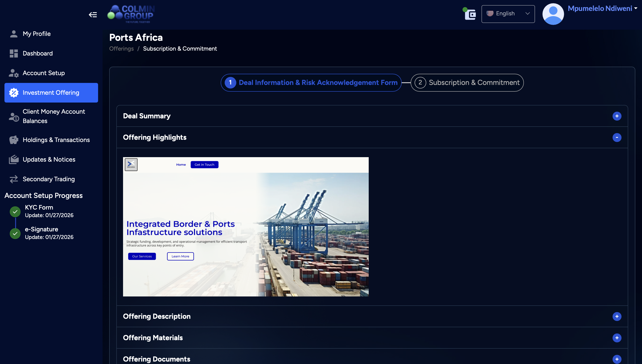Select step 1 Deal Information & Risk Acknowledgement Form
The image size is (642, 364).
point(311,82)
